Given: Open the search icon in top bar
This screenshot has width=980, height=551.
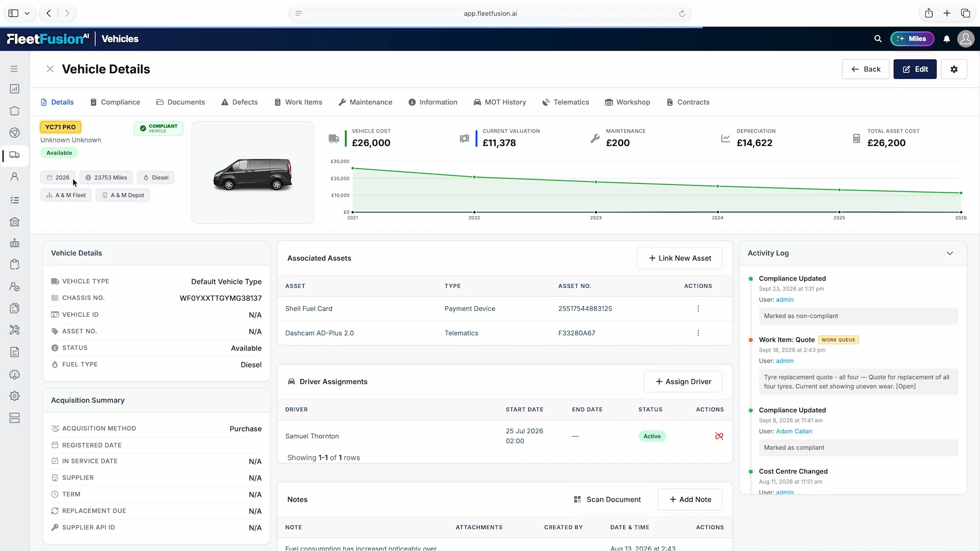Looking at the screenshot, I should pyautogui.click(x=878, y=39).
